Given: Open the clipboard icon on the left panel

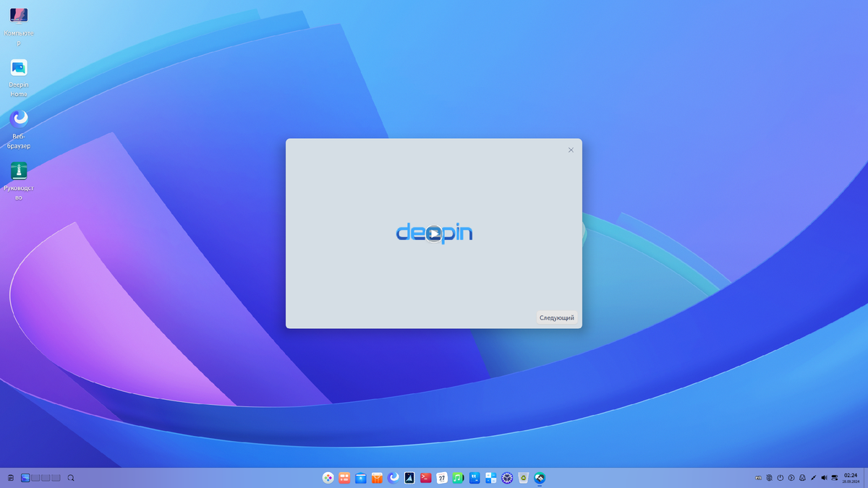Looking at the screenshot, I should pyautogui.click(x=11, y=478).
